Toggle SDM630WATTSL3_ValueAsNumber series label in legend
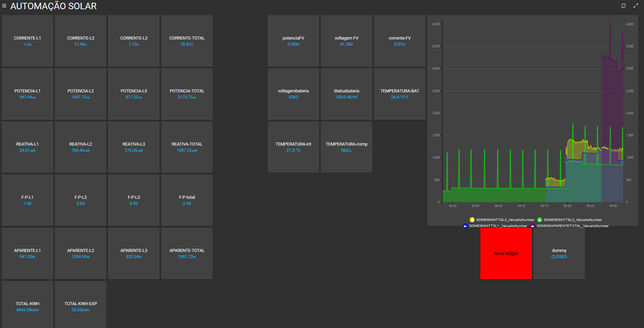 [x=572, y=220]
